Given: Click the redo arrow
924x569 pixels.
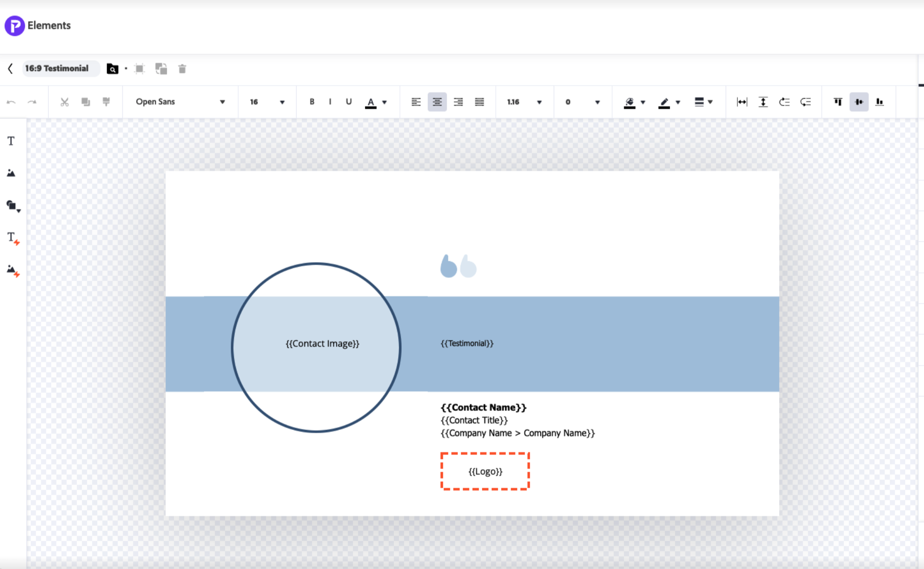Looking at the screenshot, I should tap(32, 102).
